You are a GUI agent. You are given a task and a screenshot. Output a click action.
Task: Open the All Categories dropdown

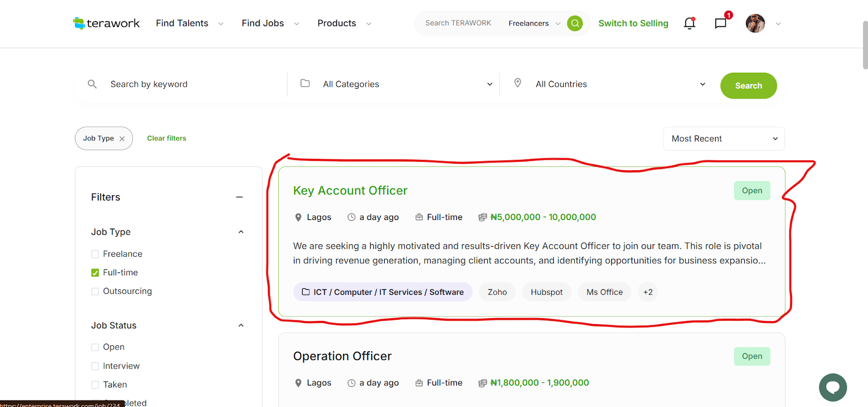396,85
